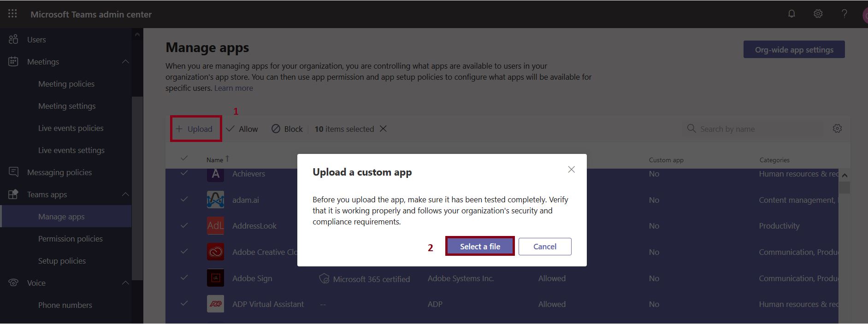Follow the Learn more link

coord(233,88)
